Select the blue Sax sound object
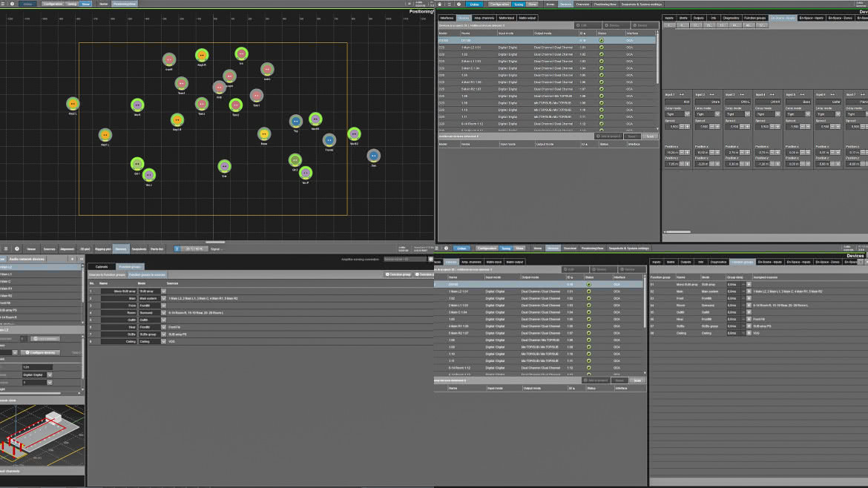This screenshot has height=488, width=868. coord(374,156)
